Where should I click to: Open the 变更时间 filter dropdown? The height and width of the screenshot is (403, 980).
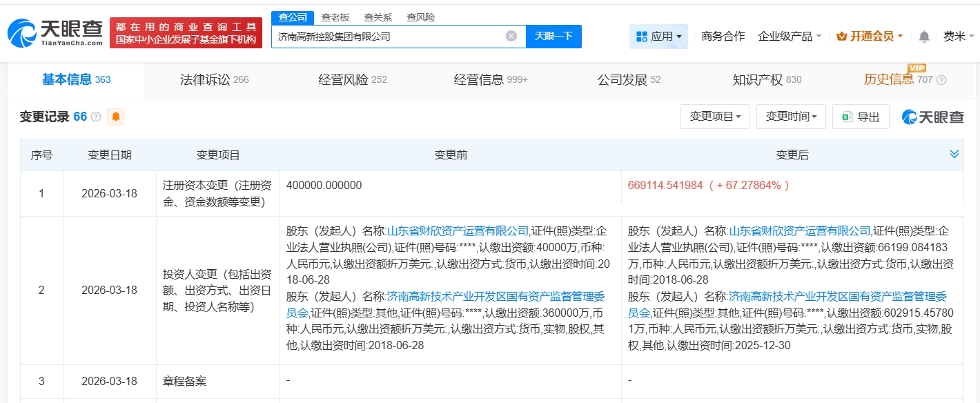point(791,117)
